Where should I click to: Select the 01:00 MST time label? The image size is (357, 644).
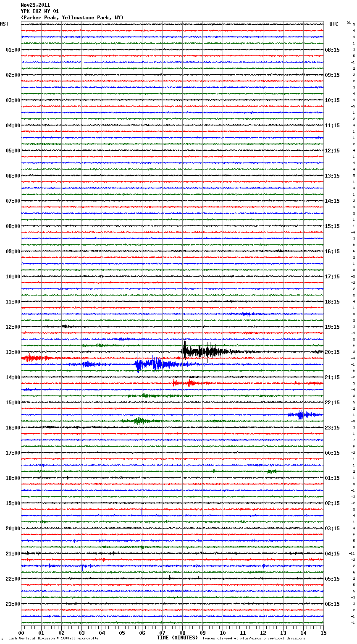click(x=13, y=50)
